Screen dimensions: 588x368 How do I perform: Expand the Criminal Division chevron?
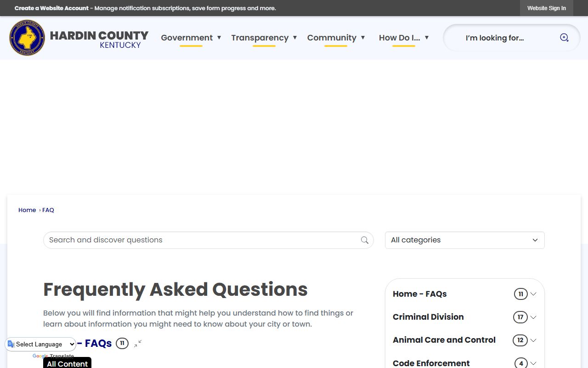[x=533, y=317]
